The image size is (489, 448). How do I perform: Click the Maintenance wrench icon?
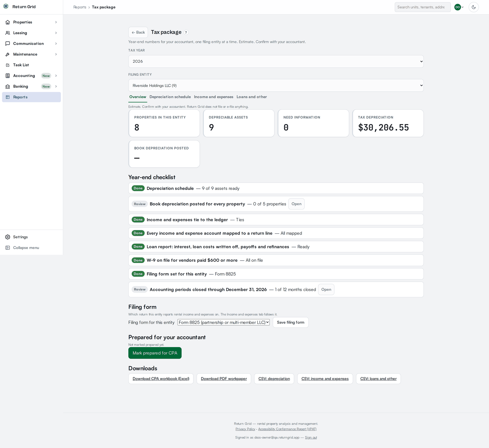[8, 54]
